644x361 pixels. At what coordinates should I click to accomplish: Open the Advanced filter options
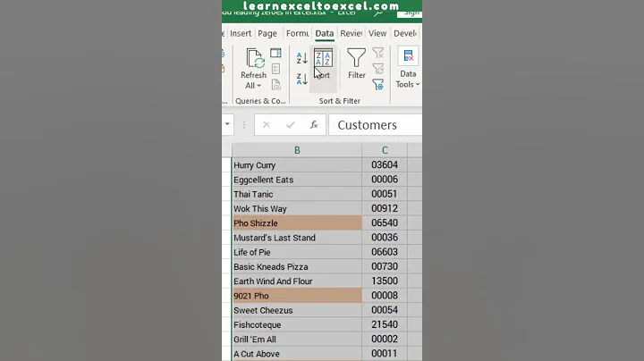pos(377,85)
